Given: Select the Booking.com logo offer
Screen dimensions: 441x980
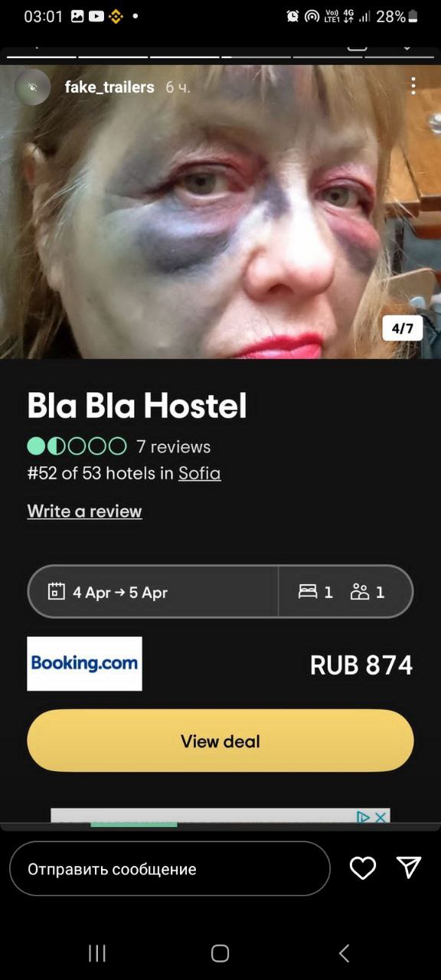Looking at the screenshot, I should point(85,664).
